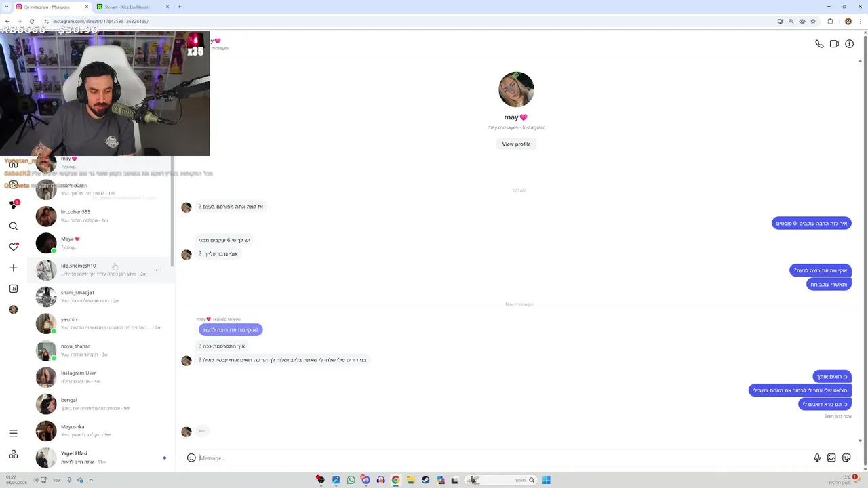Open the sticker or GIF picker
Image resolution: width=868 pixels, height=488 pixels.
[846, 458]
